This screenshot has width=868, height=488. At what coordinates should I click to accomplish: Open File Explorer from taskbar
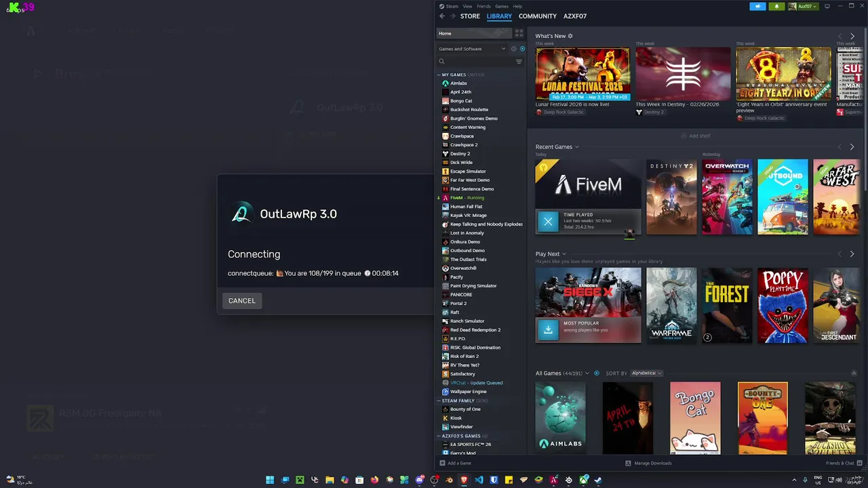pyautogui.click(x=330, y=480)
